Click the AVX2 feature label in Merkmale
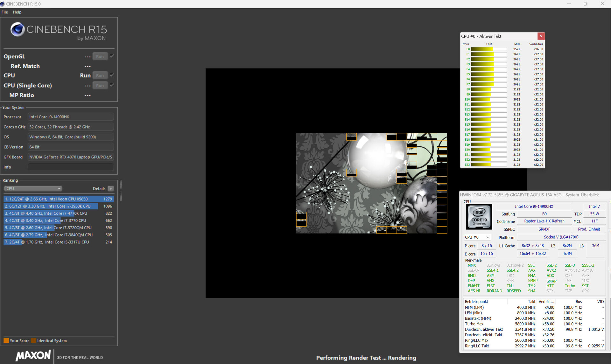This screenshot has width=611, height=364. tap(551, 270)
